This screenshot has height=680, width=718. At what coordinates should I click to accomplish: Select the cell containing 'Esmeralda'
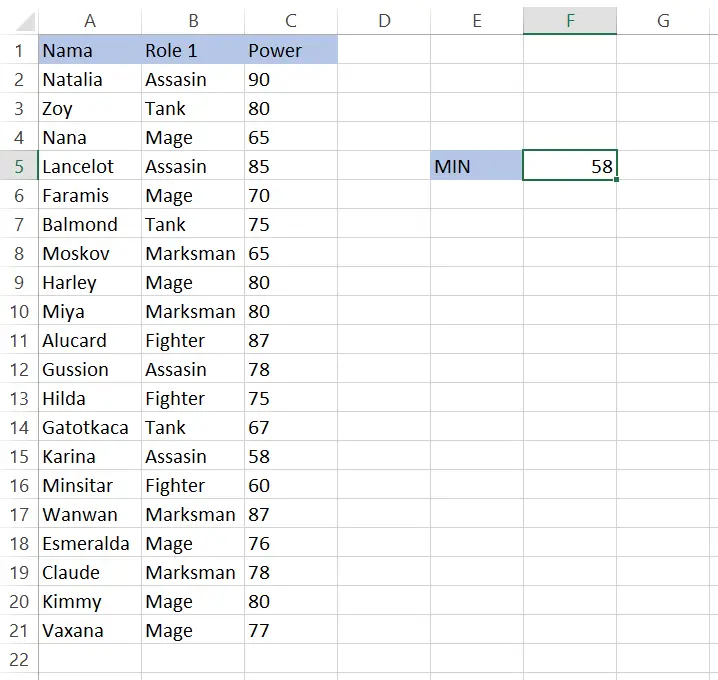point(90,543)
